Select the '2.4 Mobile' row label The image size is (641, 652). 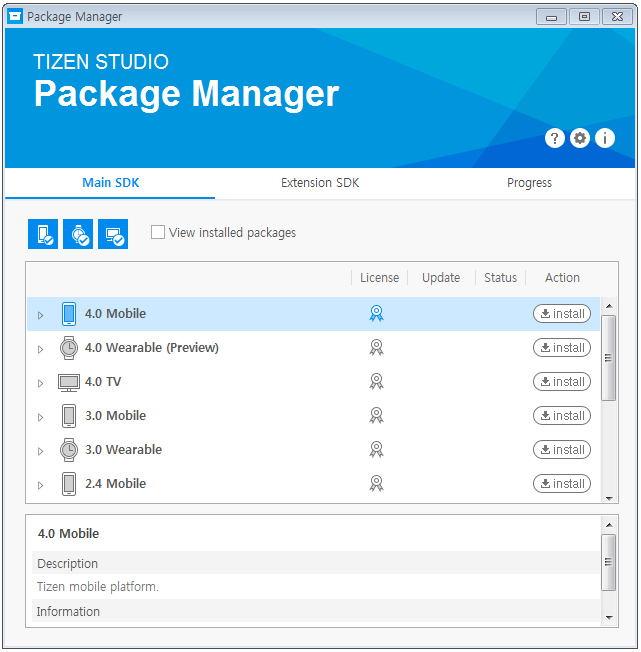[116, 484]
